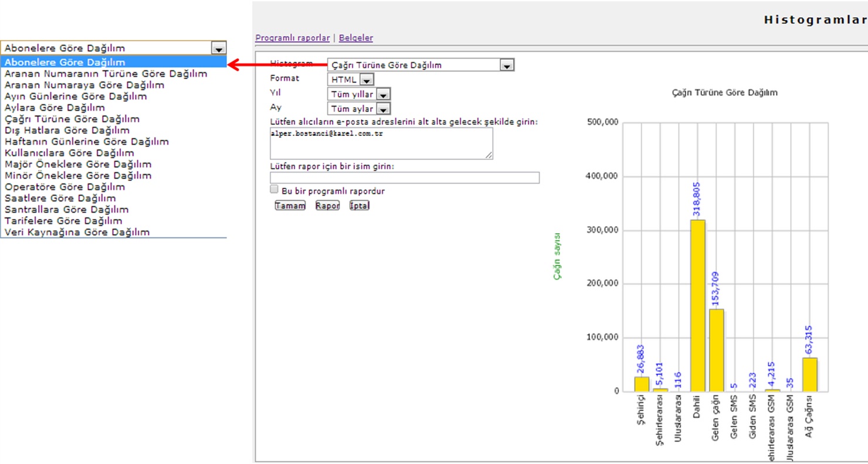The height and width of the screenshot is (464, 868).
Task: Select 'Veri Kaynağına Göre Dağılım' option
Action: click(77, 232)
